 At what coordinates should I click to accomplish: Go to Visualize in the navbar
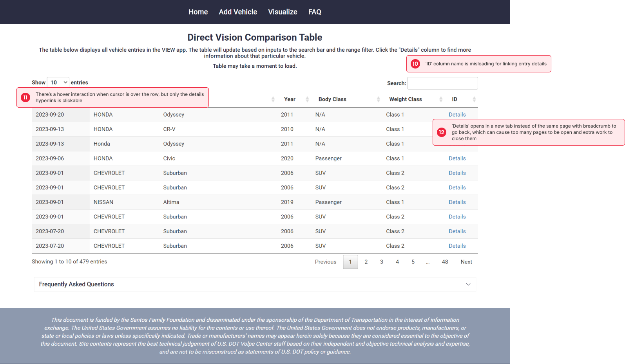coord(283,12)
